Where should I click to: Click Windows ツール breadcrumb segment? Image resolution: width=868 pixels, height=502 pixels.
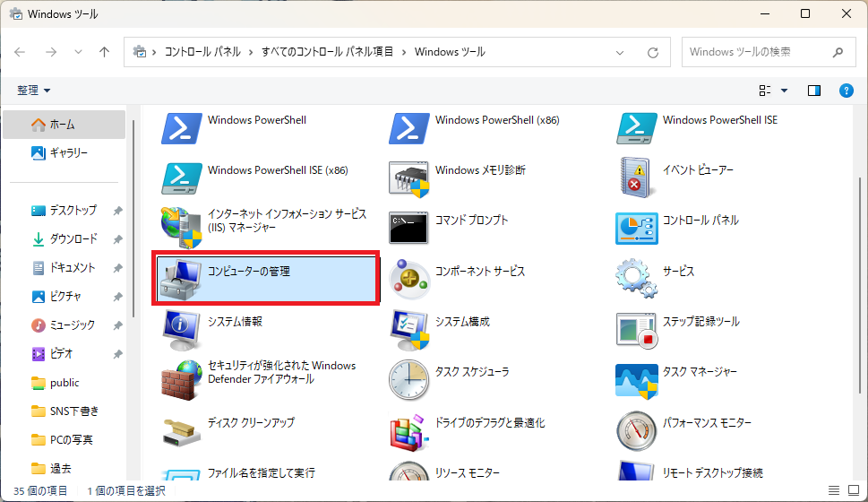450,52
